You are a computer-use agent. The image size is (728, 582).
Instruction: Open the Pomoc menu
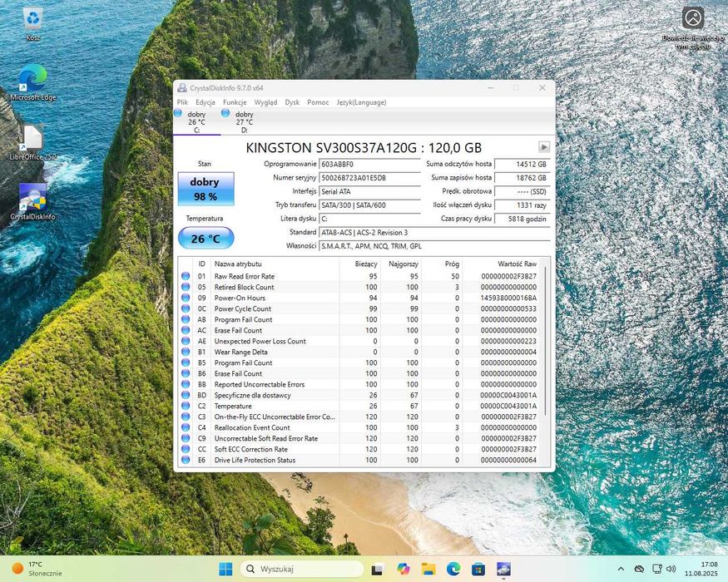tap(318, 102)
